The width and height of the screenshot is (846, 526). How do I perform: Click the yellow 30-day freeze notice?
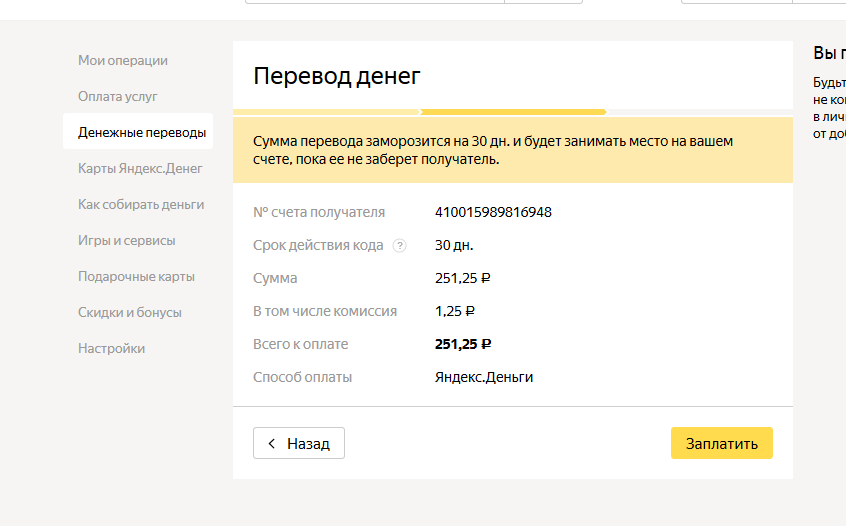coord(512,150)
